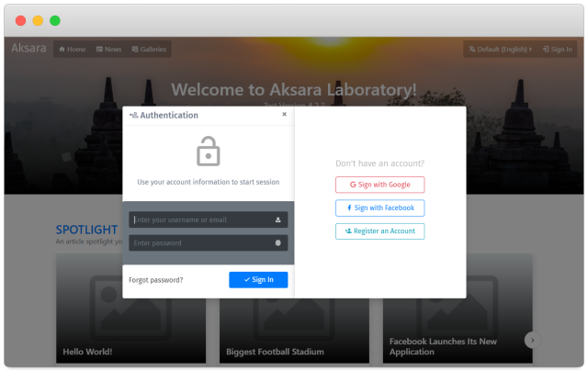Go to the News menu item
Image resolution: width=588 pixels, height=371 pixels.
(108, 49)
